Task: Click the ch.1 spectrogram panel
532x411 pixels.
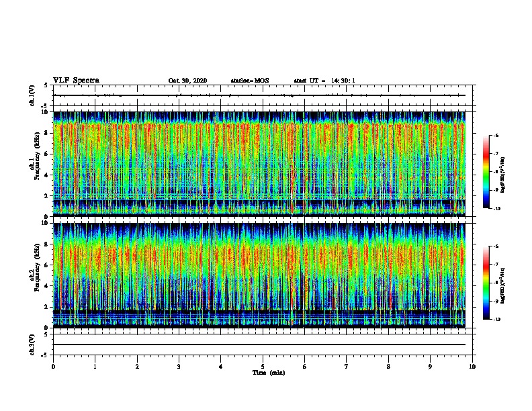Action: pos(259,164)
